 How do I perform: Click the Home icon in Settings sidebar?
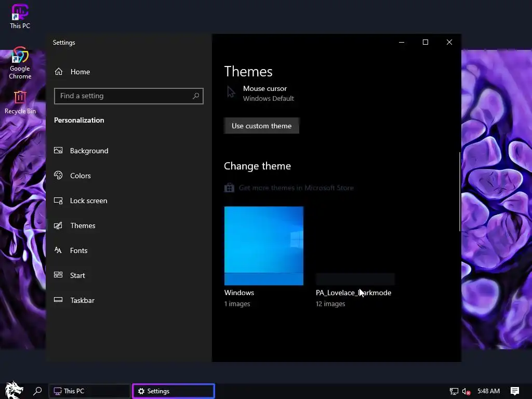(59, 72)
